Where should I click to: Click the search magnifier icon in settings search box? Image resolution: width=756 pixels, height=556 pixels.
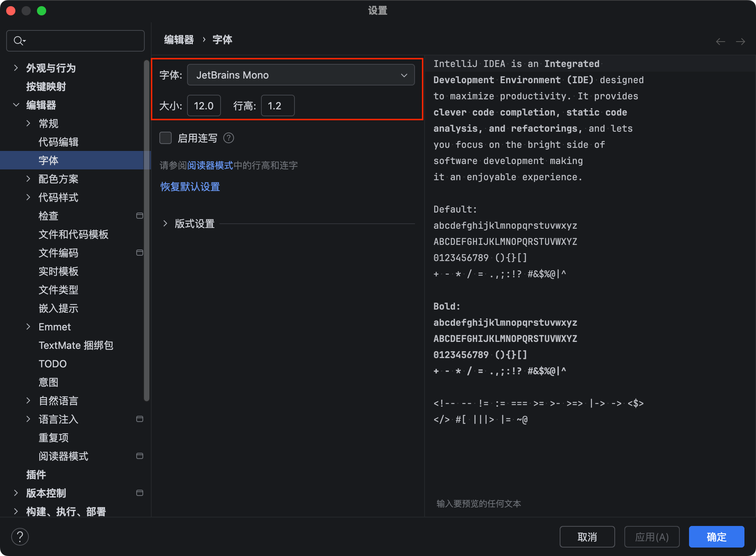pyautogui.click(x=18, y=40)
